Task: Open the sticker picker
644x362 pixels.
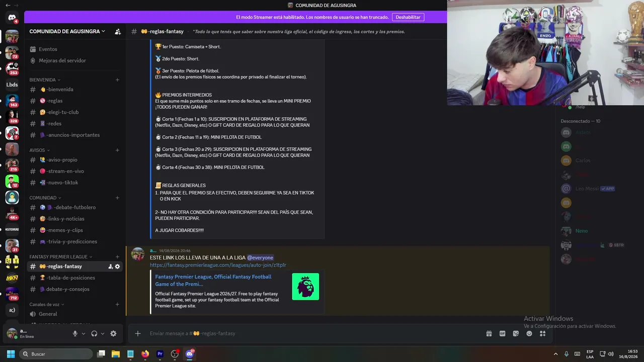Action: click(516, 333)
